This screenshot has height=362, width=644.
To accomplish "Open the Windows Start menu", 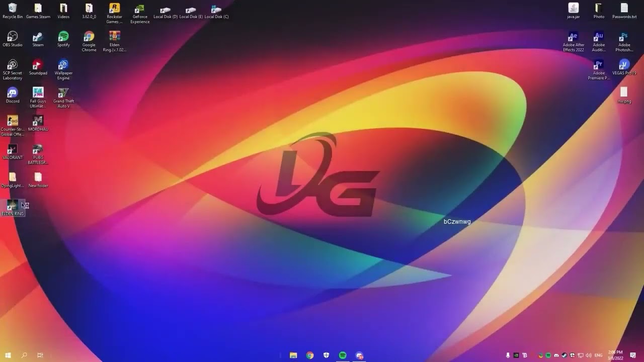I will [8, 355].
